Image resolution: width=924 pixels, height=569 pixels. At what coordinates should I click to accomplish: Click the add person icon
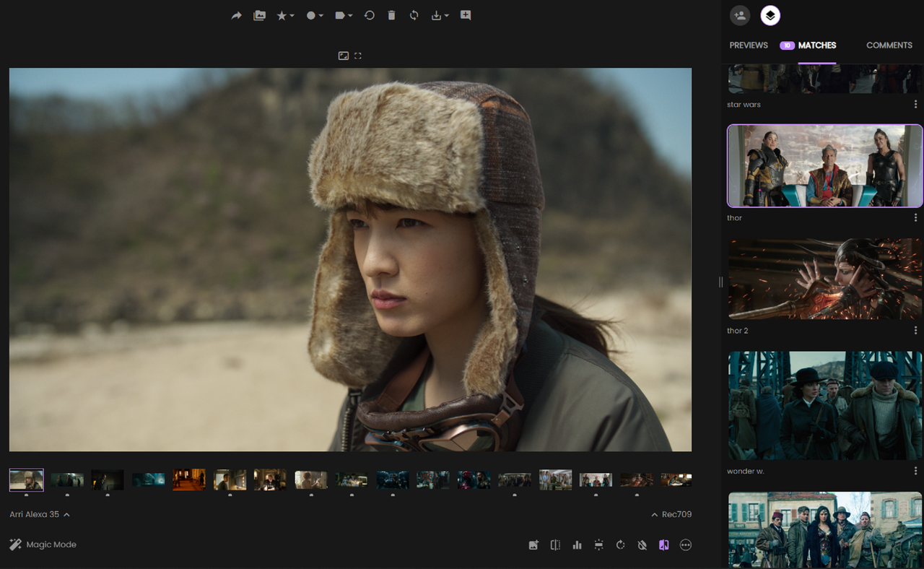740,15
